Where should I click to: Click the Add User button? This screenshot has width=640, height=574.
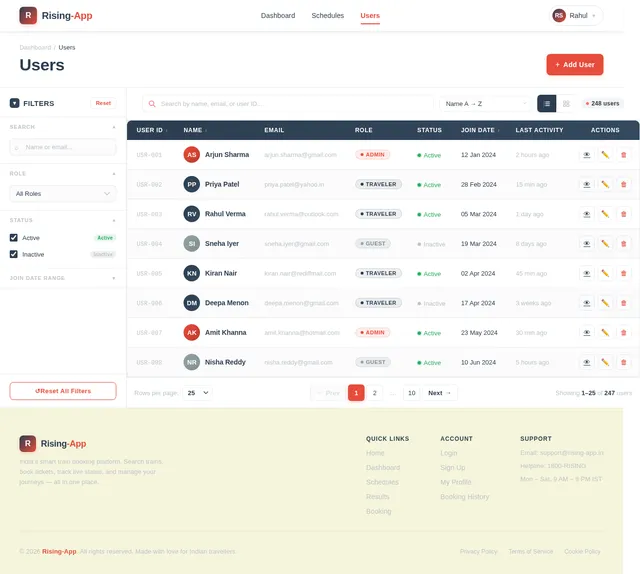click(x=575, y=65)
